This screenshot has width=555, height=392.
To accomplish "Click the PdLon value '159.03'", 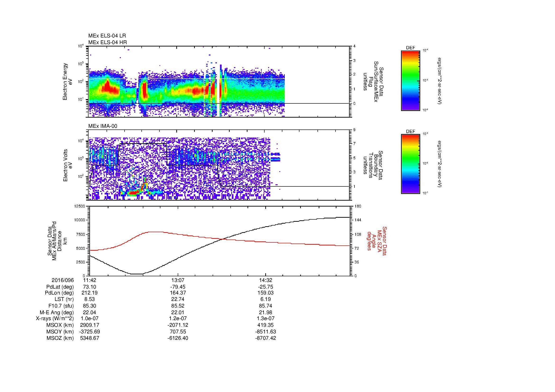I will point(266,293).
